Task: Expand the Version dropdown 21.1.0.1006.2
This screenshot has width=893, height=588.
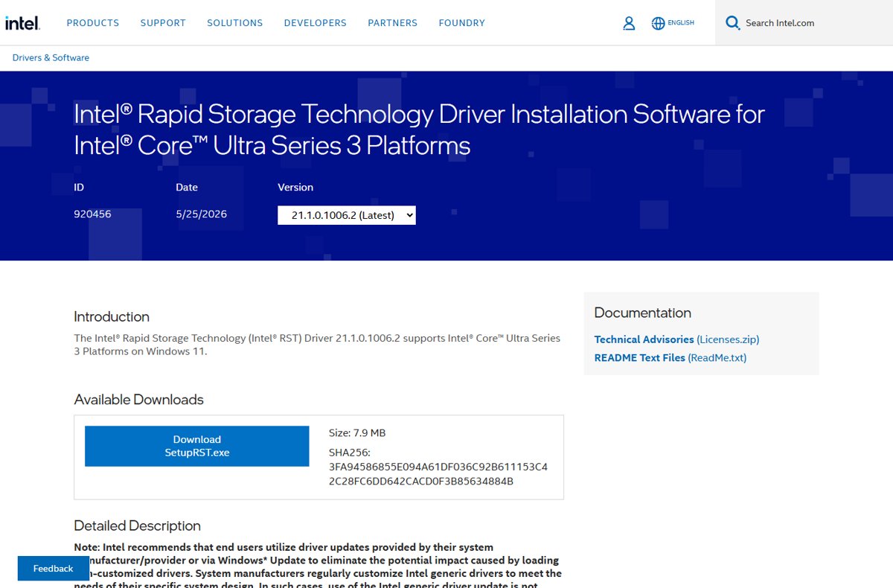Action: point(347,215)
